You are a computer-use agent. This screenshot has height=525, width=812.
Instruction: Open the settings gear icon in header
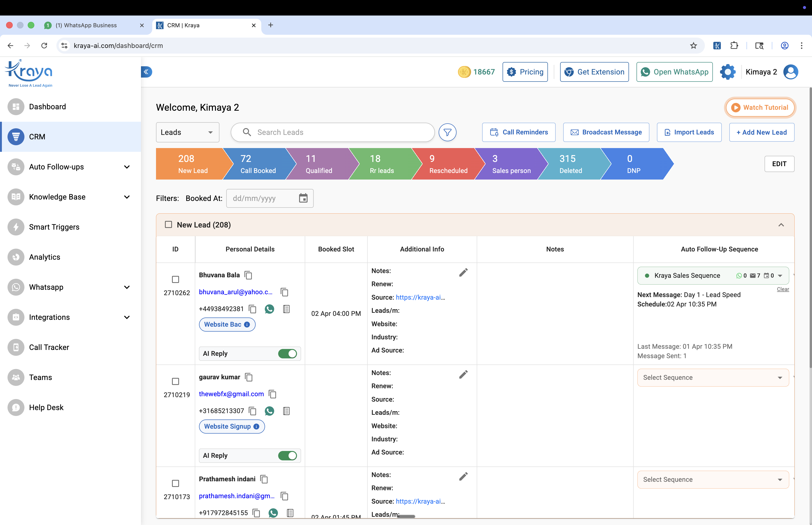(727, 72)
